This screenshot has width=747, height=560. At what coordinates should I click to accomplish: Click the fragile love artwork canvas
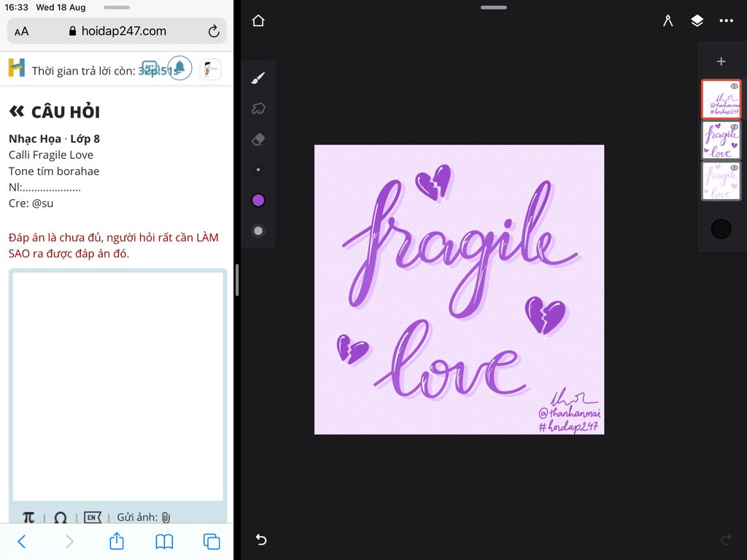point(460,289)
